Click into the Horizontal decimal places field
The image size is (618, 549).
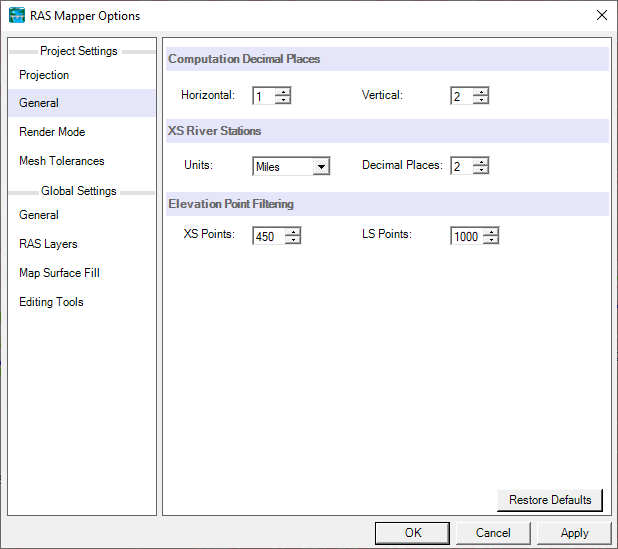264,96
